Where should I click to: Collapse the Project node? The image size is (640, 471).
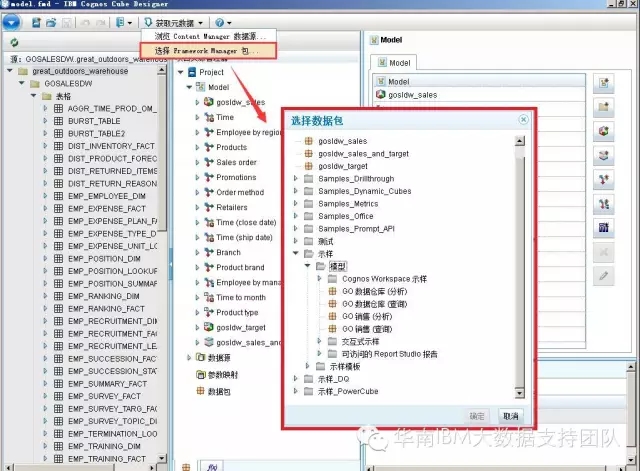pos(180,72)
